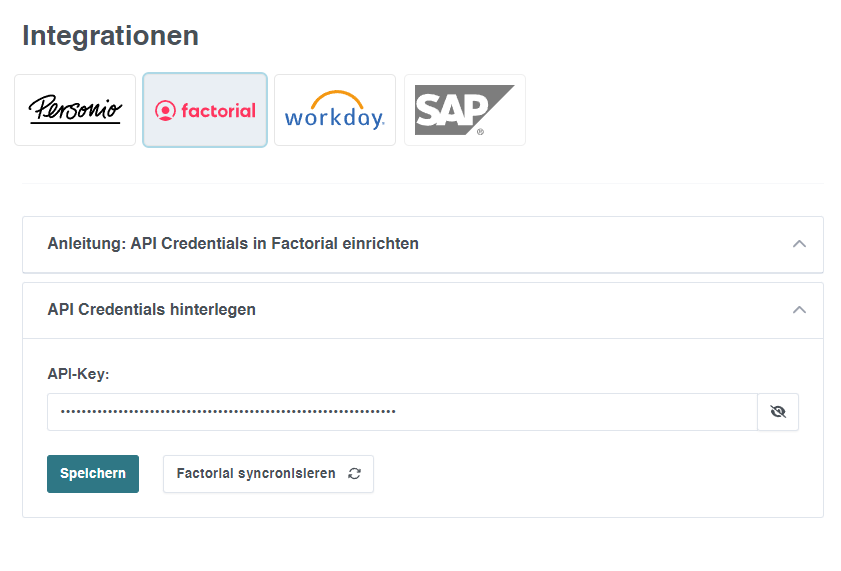This screenshot has width=841, height=571.
Task: Toggle API key visibility with crossed-eye icon
Action: tap(778, 412)
